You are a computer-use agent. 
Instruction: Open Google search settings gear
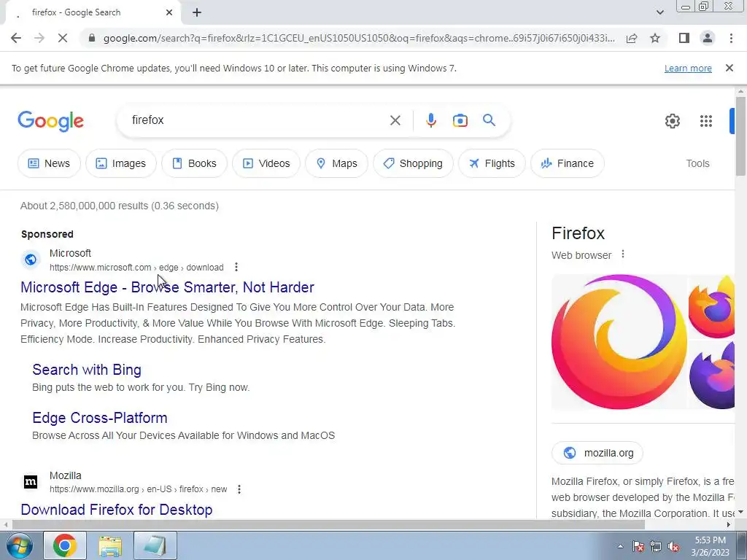(672, 121)
